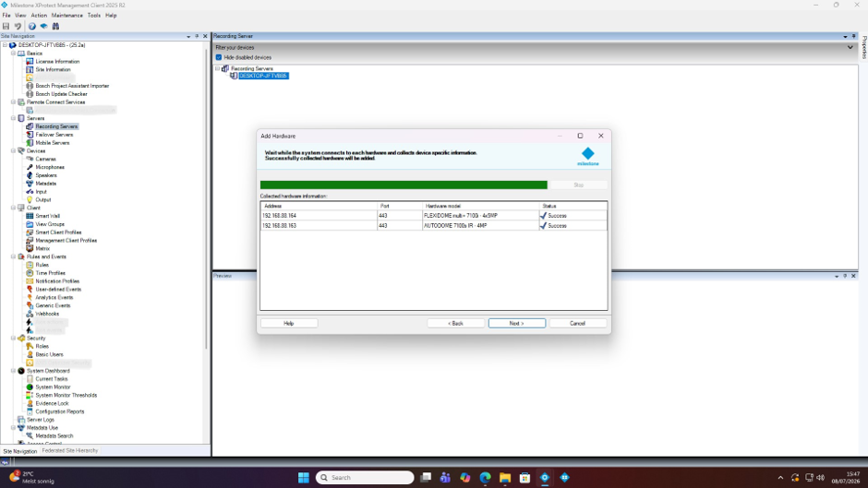Click the View Groups icon
Viewport: 868px width, 488px height.
coord(30,224)
